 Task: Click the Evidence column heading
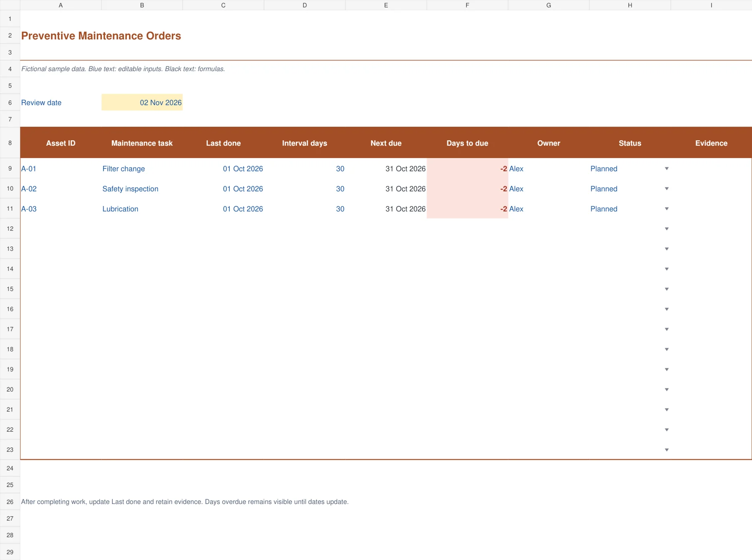[x=711, y=143]
